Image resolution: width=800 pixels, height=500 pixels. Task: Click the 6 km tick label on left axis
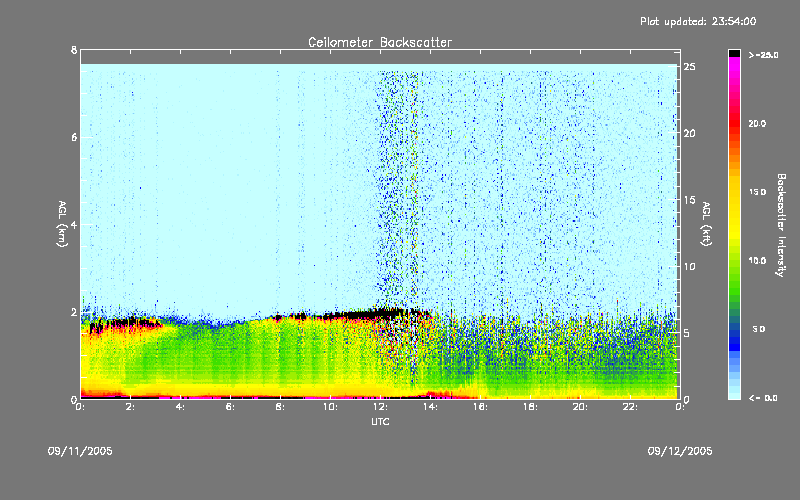coord(74,137)
